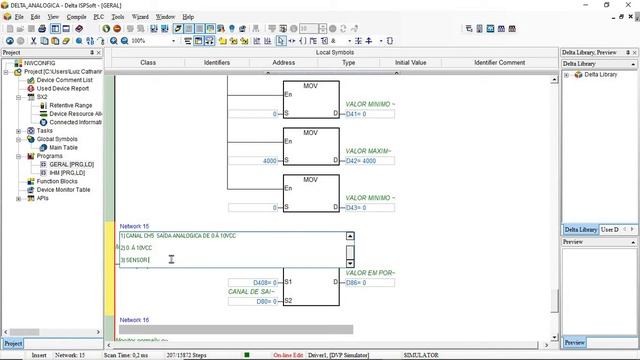640x360 pixels.
Task: Click the Project tab at bottom left
Action: (x=13, y=344)
